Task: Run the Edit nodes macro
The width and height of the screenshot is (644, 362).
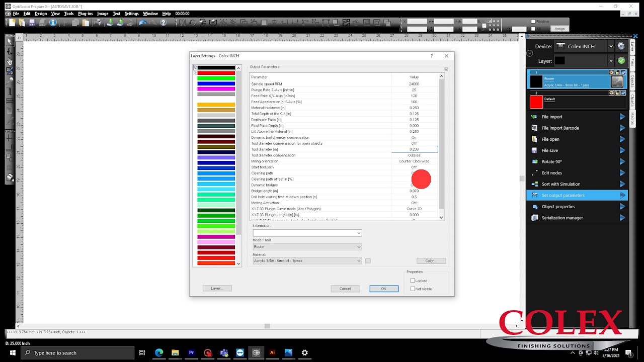Action: (x=578, y=173)
